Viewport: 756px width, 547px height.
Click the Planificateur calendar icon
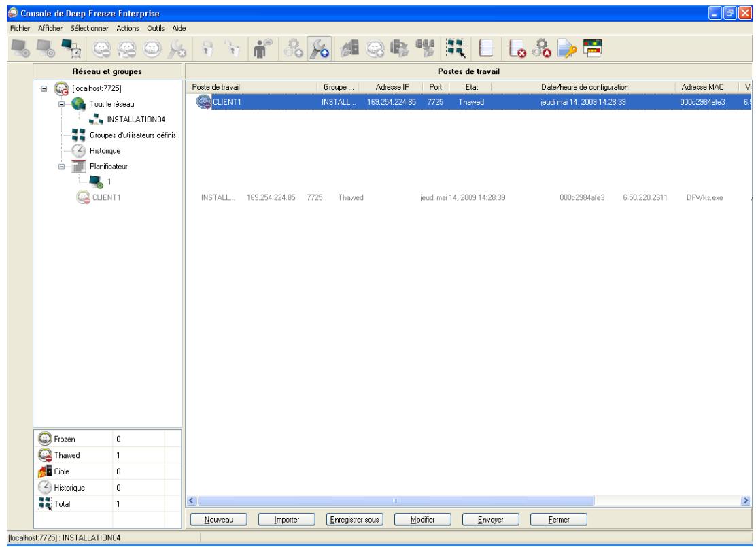tap(79, 167)
